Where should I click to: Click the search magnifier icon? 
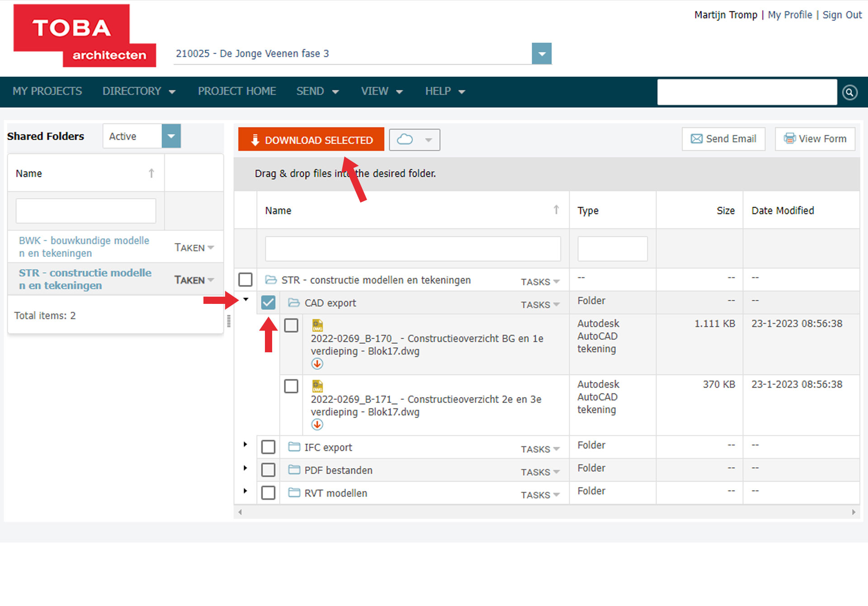(x=849, y=92)
